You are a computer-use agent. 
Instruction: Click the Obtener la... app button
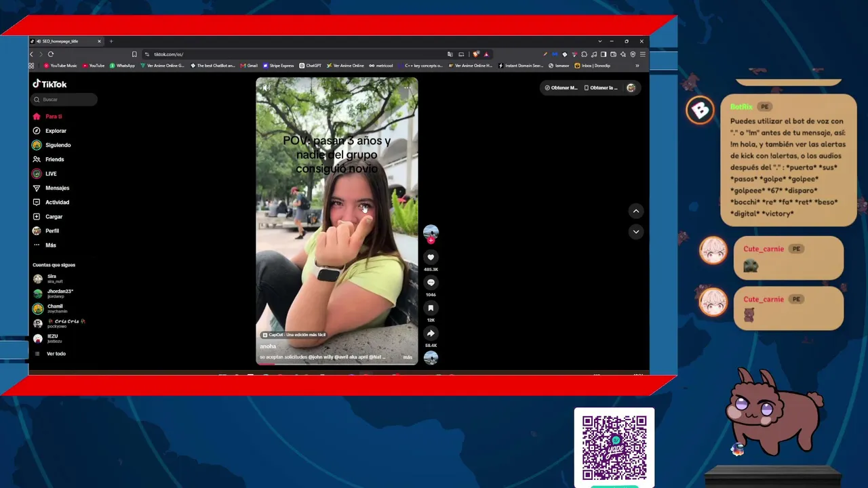pyautogui.click(x=601, y=87)
